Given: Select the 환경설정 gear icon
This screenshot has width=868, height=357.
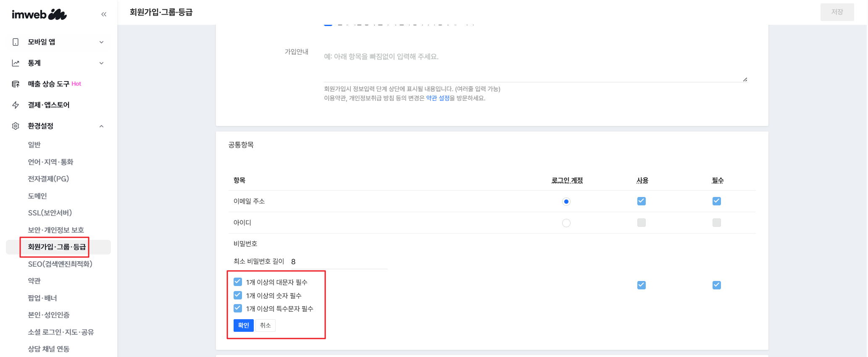Looking at the screenshot, I should pyautogui.click(x=15, y=126).
